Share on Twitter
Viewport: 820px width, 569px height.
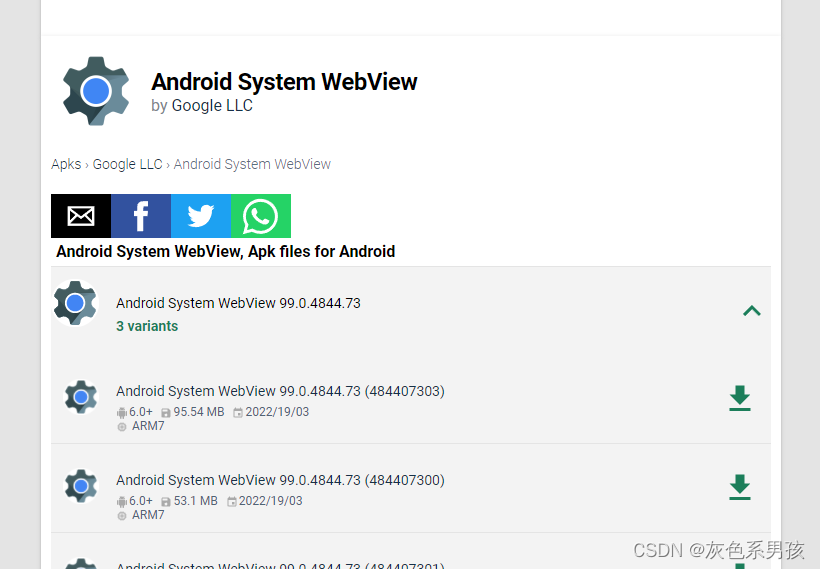pyautogui.click(x=201, y=216)
